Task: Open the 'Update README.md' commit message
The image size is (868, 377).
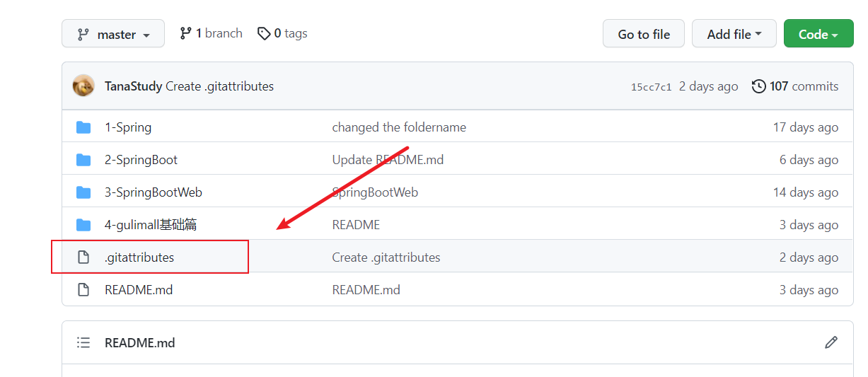Action: point(388,160)
